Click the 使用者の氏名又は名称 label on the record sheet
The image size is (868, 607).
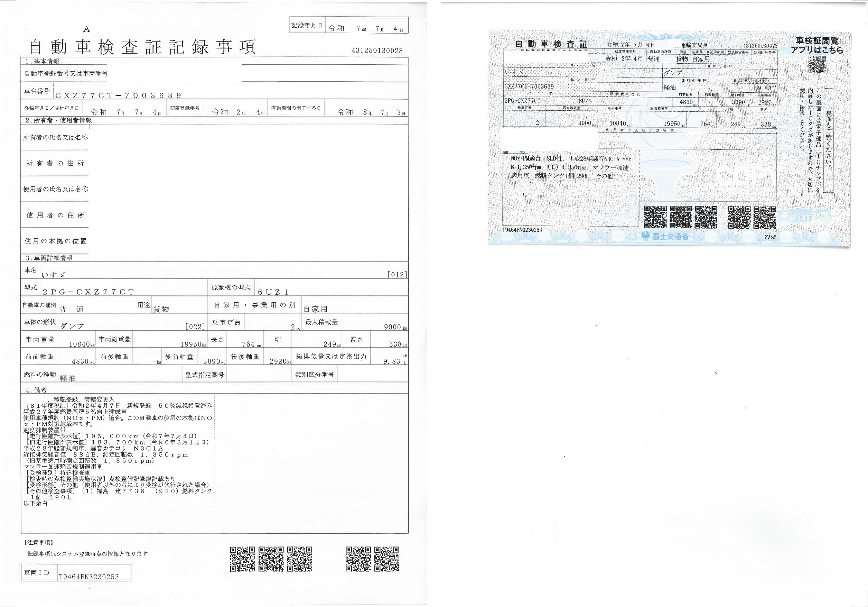(56, 189)
